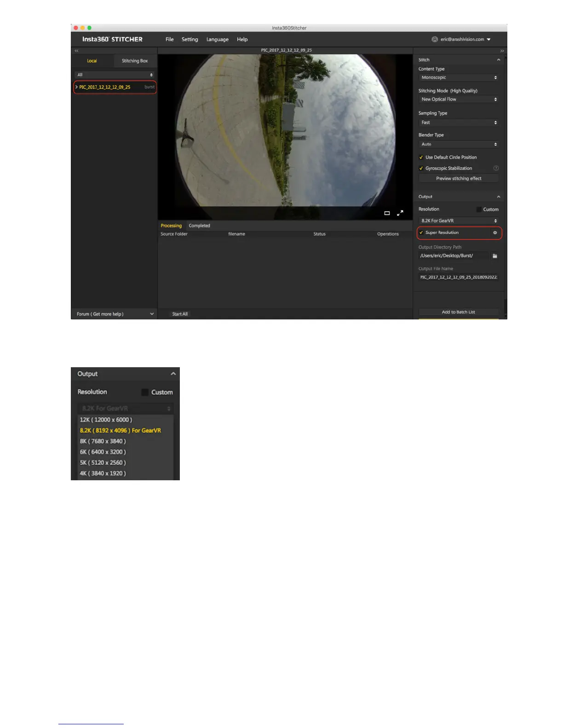The height and width of the screenshot is (728, 563).
Task: Switch to the Processing tab
Action: click(x=171, y=226)
